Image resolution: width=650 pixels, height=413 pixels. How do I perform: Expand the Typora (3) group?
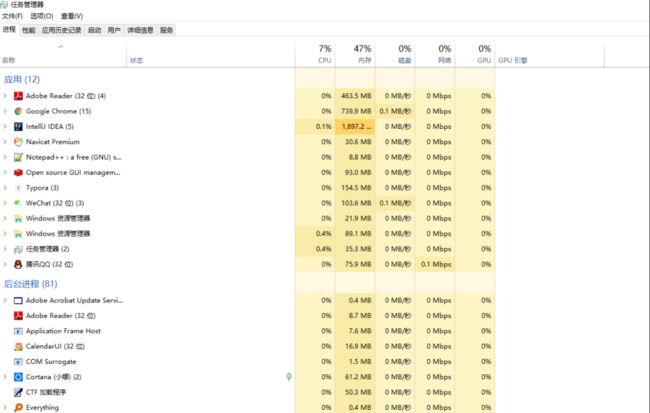[x=5, y=188]
